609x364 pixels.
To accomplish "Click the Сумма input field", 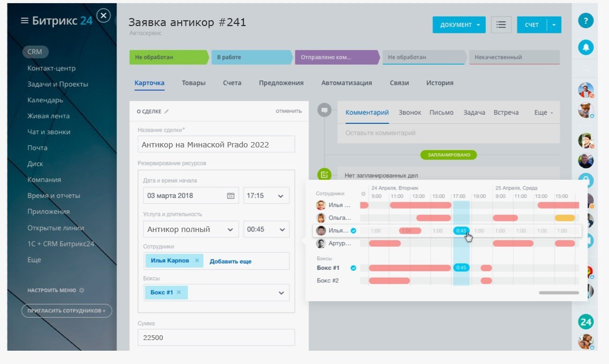I will pyautogui.click(x=216, y=337).
